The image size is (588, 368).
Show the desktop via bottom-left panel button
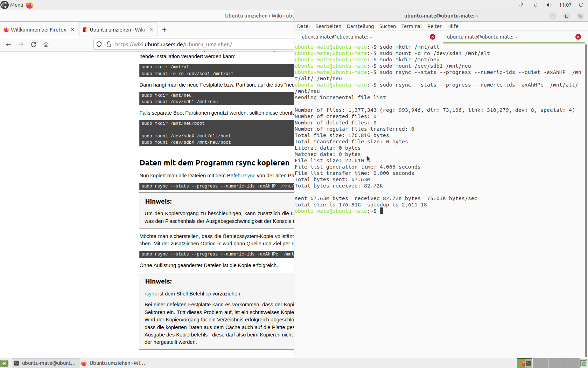pyautogui.click(x=4, y=363)
